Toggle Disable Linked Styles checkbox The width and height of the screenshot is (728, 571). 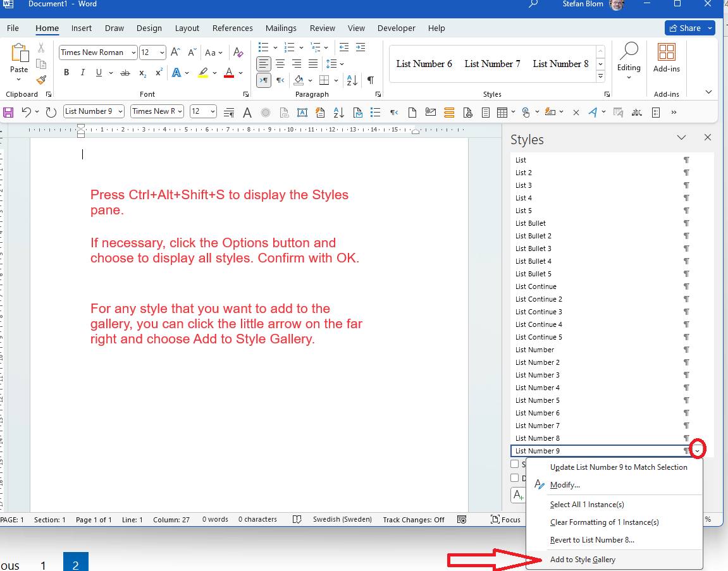coord(515,477)
